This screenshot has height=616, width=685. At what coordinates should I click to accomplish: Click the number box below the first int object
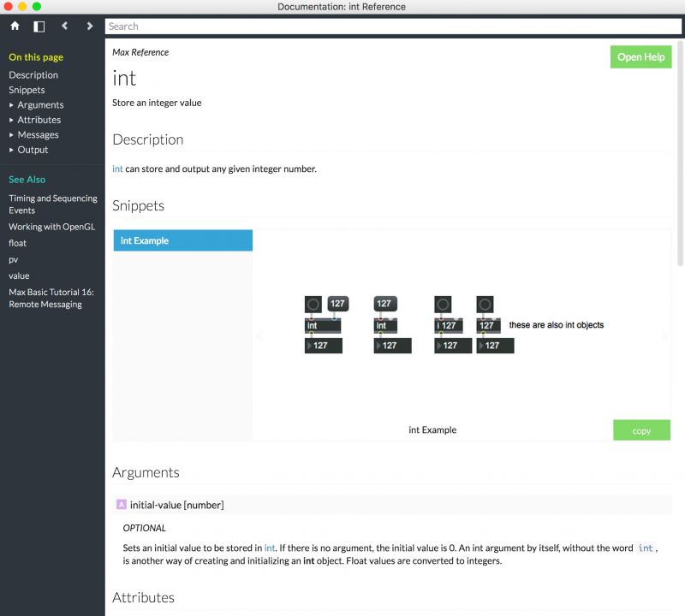(x=324, y=346)
